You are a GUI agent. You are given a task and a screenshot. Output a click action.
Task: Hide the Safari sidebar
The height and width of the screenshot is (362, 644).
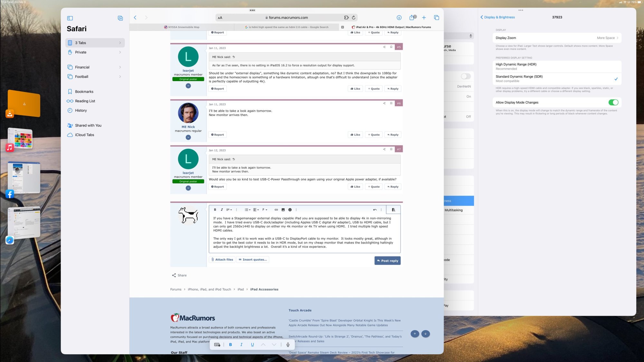pyautogui.click(x=70, y=18)
